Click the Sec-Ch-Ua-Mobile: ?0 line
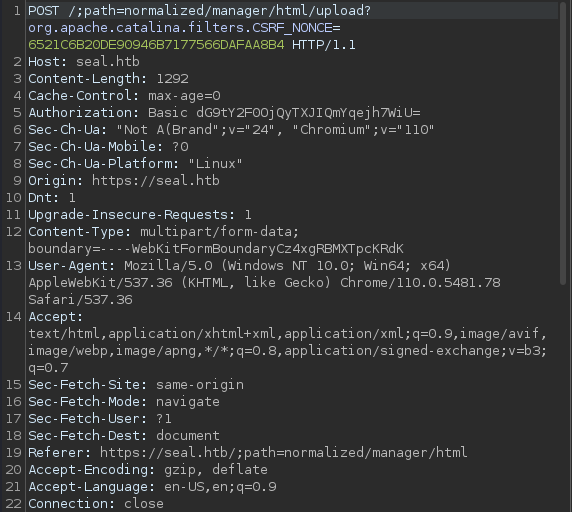 (x=108, y=147)
